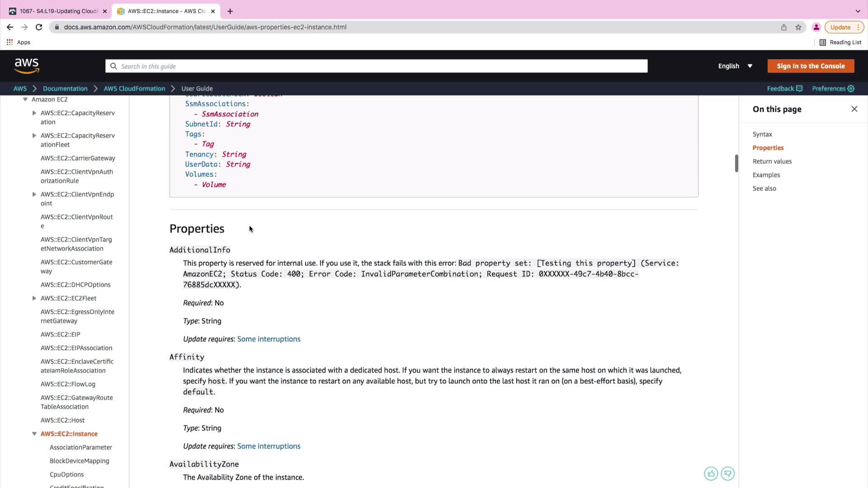Collapse the Amazon EC2 section
868x488 pixels.
tap(25, 99)
